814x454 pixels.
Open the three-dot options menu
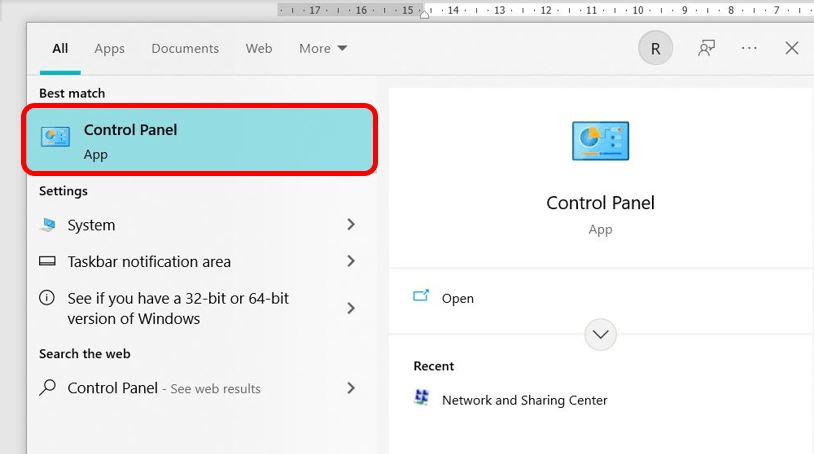pyautogui.click(x=749, y=48)
